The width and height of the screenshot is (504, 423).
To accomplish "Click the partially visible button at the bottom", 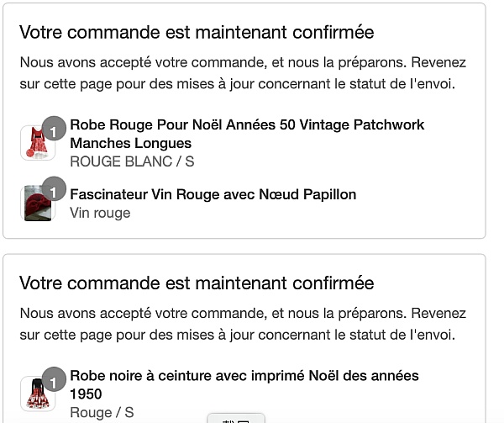I will point(236,419).
